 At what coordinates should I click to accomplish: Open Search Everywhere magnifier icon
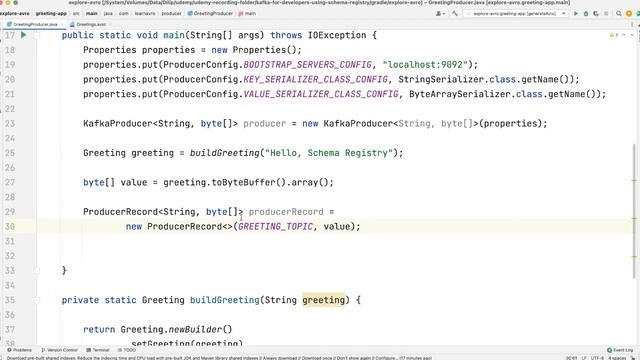pos(618,13)
